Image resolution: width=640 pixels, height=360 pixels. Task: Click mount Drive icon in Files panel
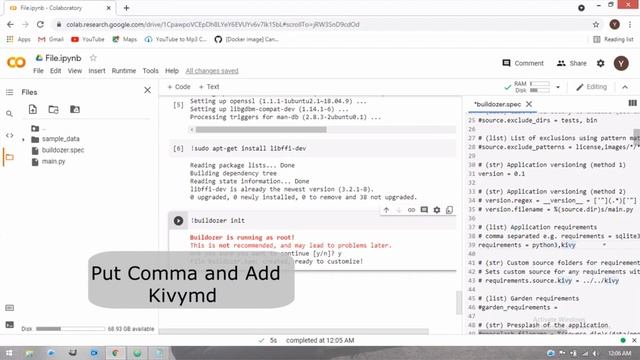point(75,109)
